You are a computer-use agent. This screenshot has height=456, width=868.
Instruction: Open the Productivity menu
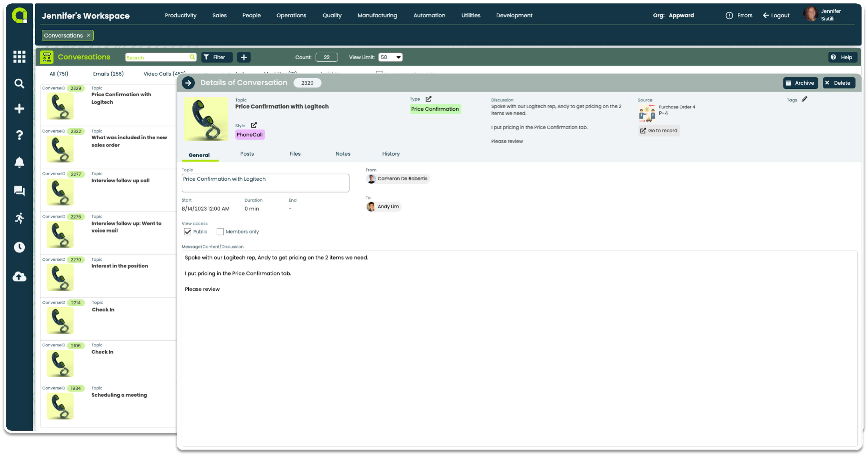pos(180,15)
